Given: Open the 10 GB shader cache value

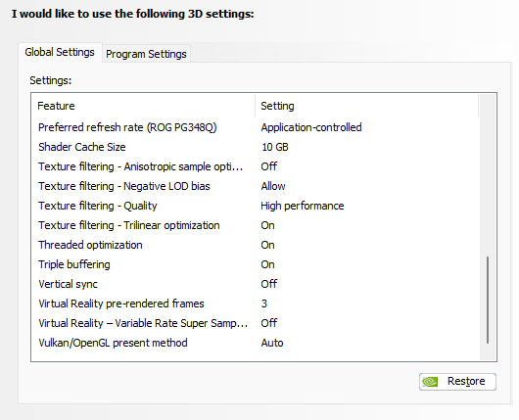Looking at the screenshot, I should click(275, 147).
